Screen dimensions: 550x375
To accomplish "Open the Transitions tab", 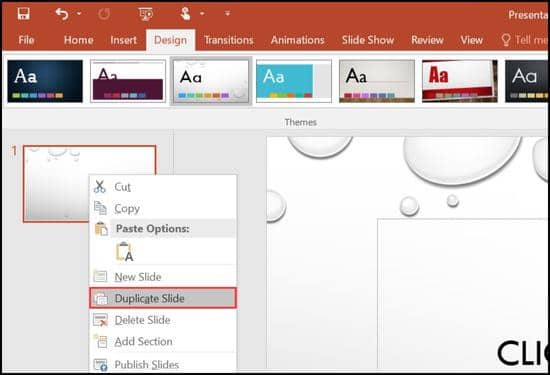I will pyautogui.click(x=229, y=40).
